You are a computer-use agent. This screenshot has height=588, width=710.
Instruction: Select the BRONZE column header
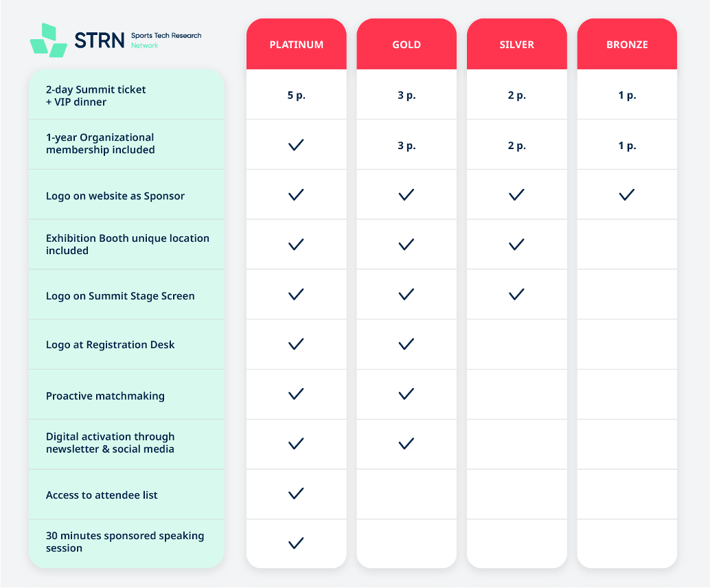click(627, 45)
